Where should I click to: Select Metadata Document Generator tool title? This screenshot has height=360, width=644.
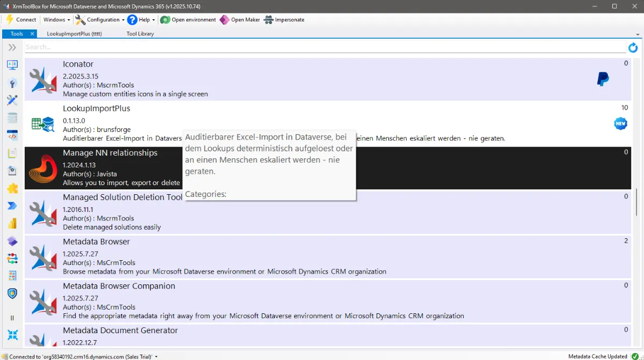click(120, 330)
